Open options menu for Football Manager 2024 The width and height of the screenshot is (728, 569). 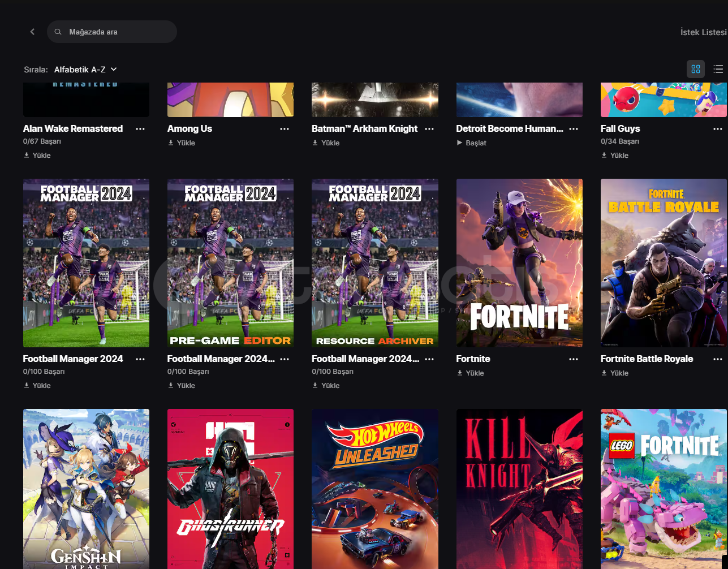click(140, 359)
